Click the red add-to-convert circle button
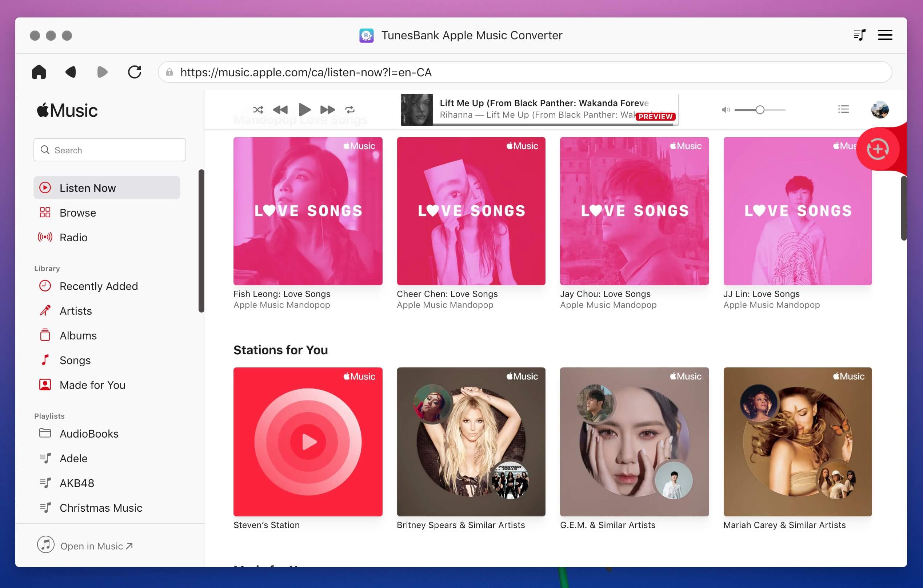This screenshot has height=588, width=923. (x=878, y=149)
